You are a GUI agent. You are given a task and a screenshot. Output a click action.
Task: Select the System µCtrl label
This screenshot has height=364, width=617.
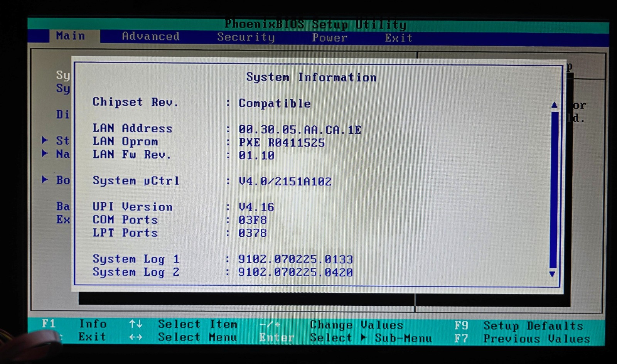[x=136, y=181]
